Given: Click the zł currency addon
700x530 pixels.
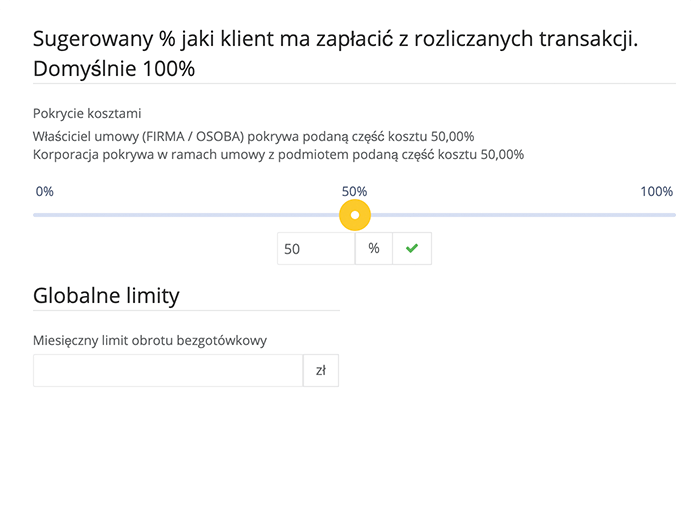Looking at the screenshot, I should (321, 371).
